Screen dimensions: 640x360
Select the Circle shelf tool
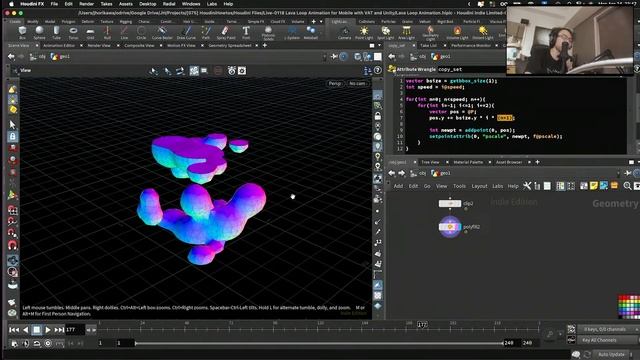click(x=141, y=32)
